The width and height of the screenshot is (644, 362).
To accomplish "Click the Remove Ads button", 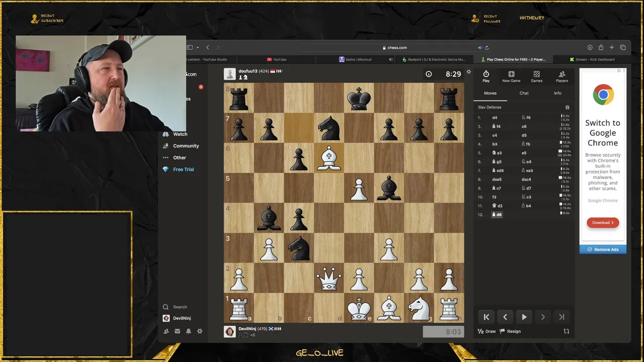I will click(603, 249).
